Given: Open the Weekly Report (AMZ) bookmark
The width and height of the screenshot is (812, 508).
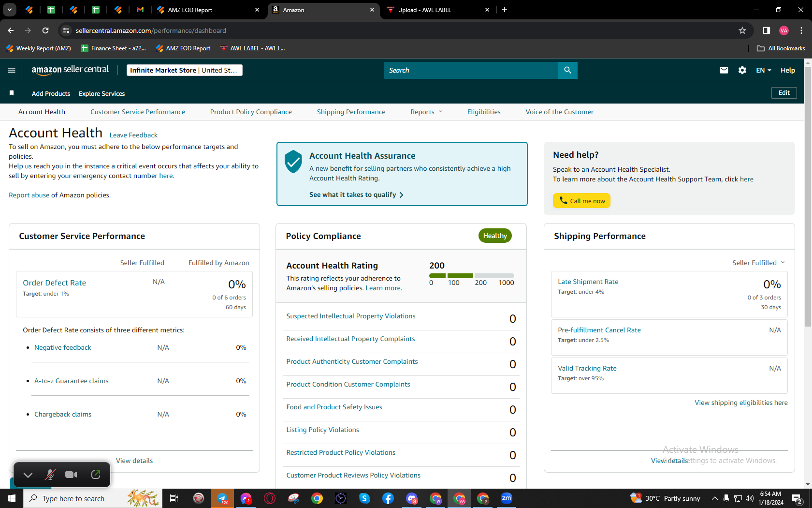Looking at the screenshot, I should pos(39,48).
